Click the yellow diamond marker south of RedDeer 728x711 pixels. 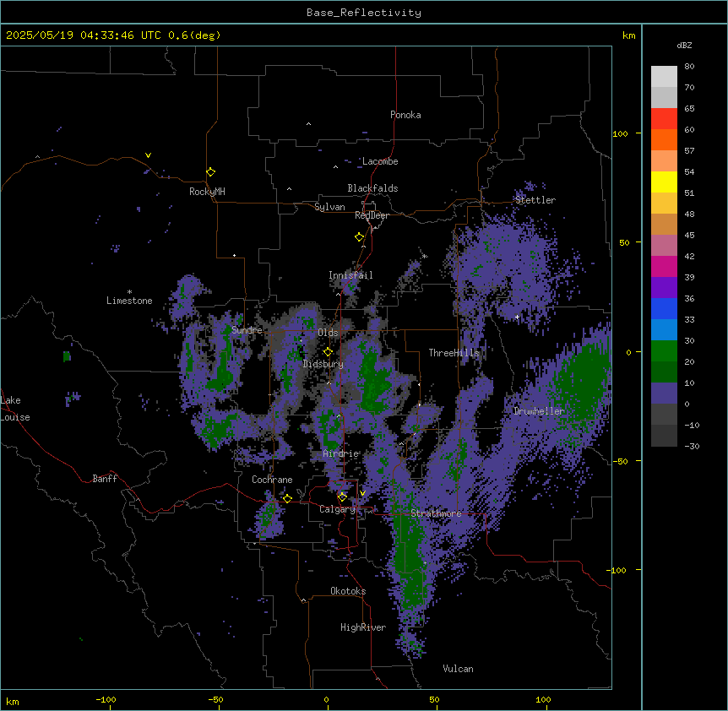(x=359, y=236)
